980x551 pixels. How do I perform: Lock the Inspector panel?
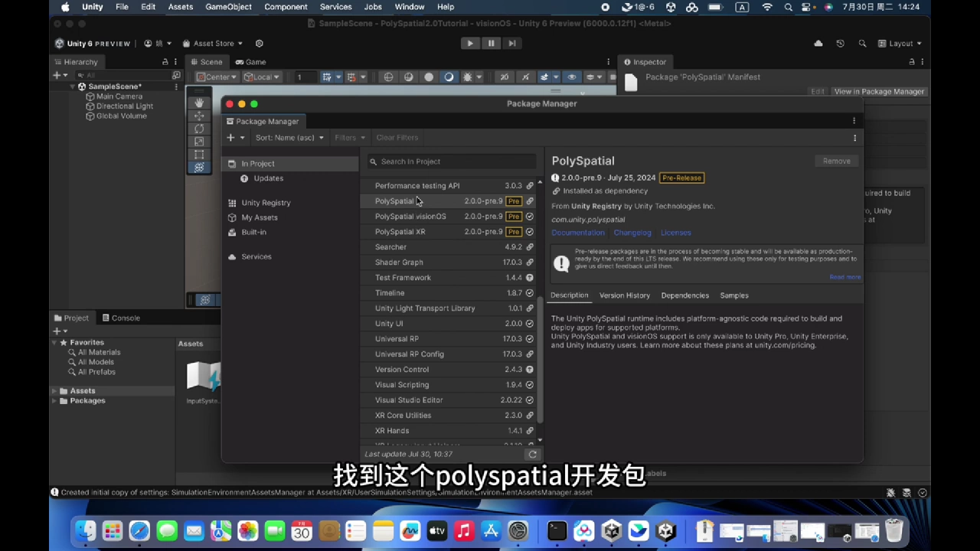911,62
